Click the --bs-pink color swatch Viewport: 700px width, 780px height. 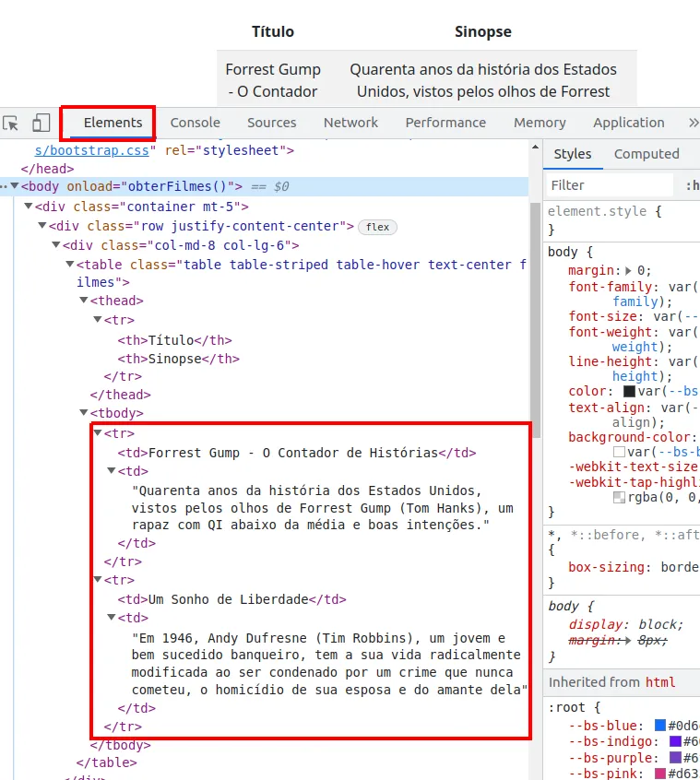click(x=660, y=774)
